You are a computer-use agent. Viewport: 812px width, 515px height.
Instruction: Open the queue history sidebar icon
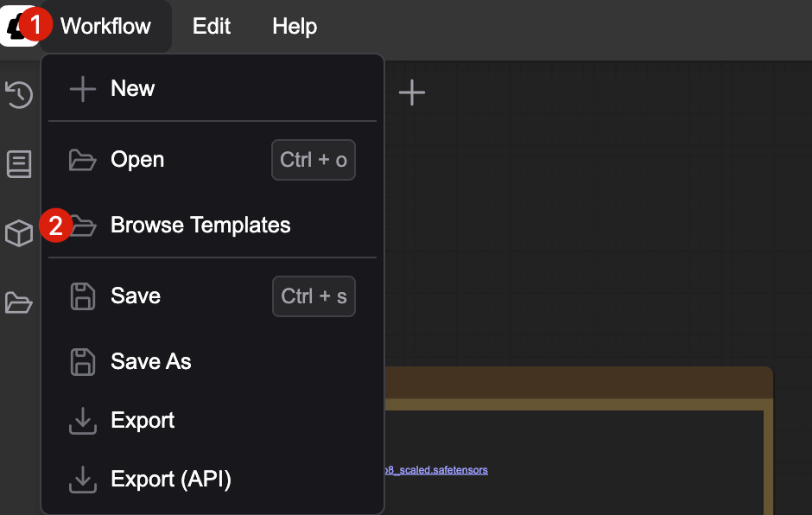[x=19, y=95]
